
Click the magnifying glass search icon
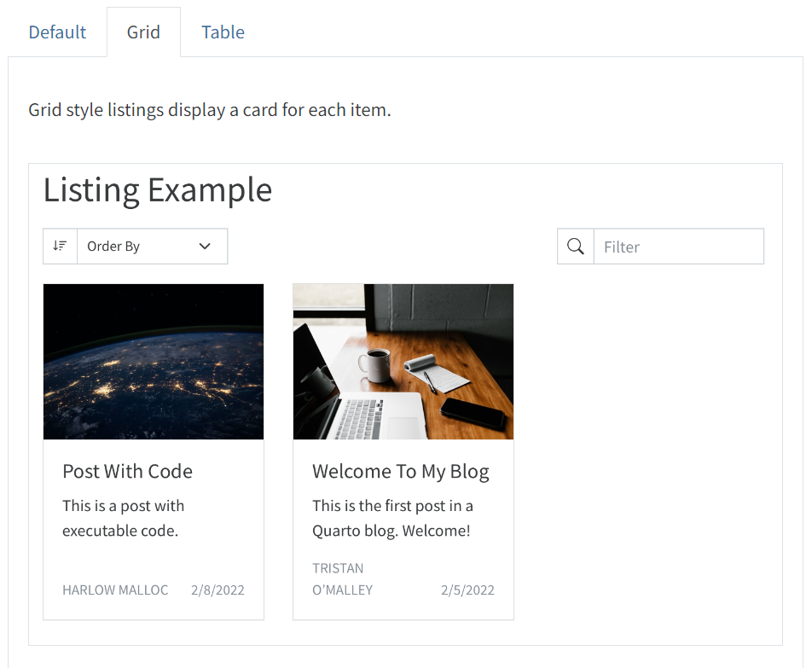coord(576,247)
